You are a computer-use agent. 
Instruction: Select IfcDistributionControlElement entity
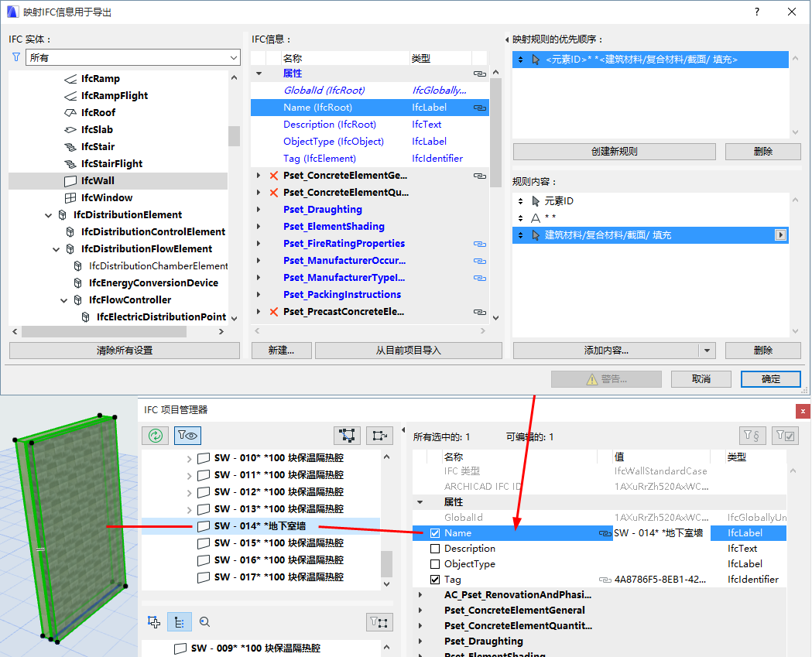[x=152, y=232]
